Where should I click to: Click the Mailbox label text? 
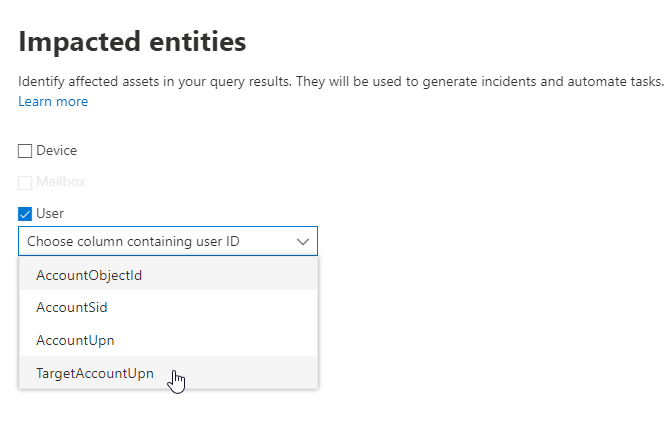tap(61, 182)
